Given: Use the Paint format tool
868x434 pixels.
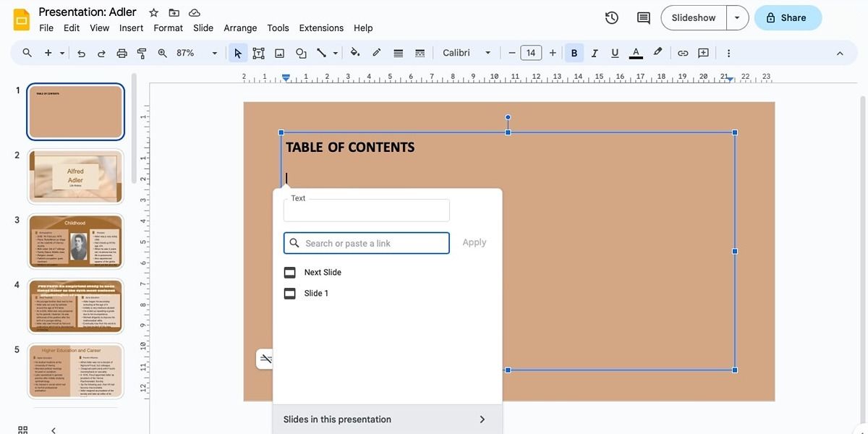Looking at the screenshot, I should pos(141,52).
